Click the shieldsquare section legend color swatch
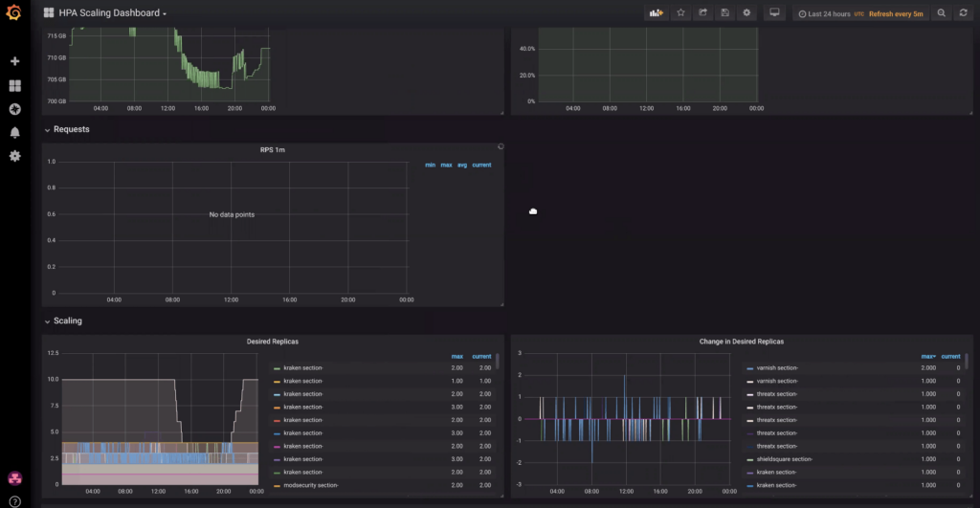This screenshot has width=980, height=508. click(750, 460)
